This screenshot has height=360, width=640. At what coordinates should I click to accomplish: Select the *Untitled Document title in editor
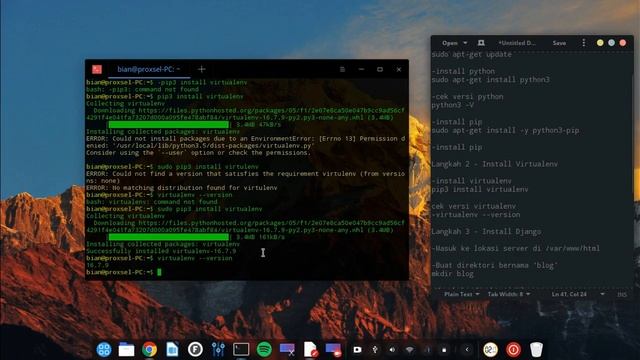[516, 43]
